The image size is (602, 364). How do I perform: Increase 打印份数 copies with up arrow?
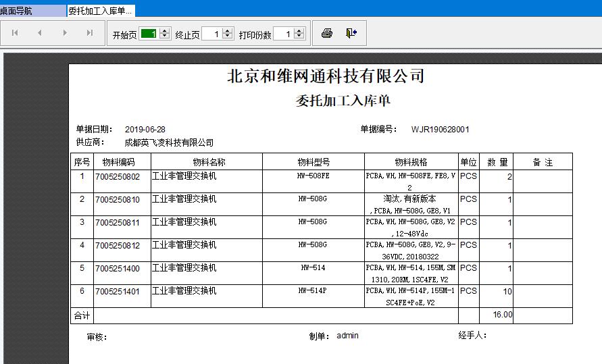pos(300,30)
